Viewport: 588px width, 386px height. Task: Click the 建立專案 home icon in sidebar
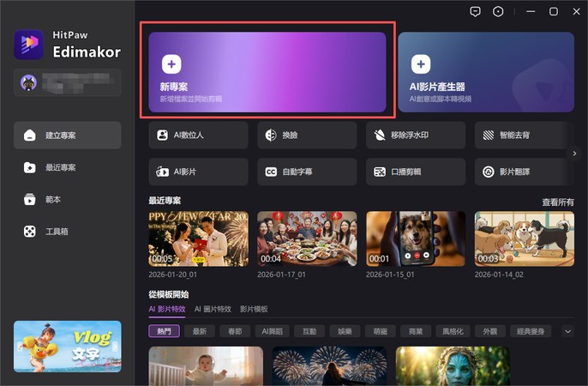(x=30, y=135)
